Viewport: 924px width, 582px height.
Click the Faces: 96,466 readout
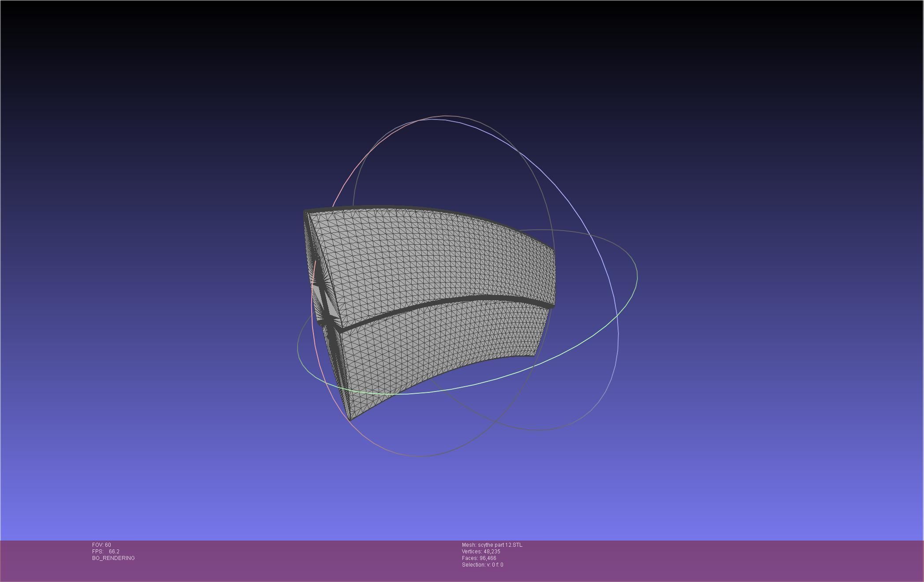click(479, 558)
